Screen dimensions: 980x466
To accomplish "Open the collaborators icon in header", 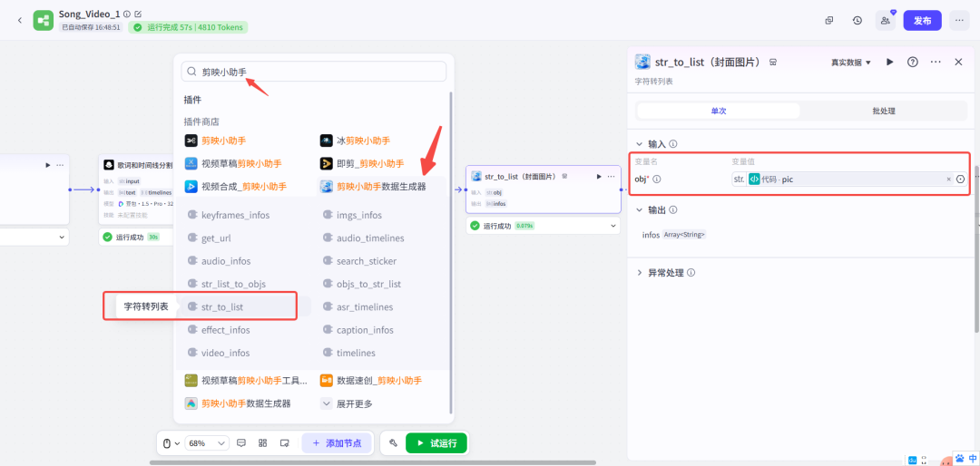I will click(x=885, y=20).
